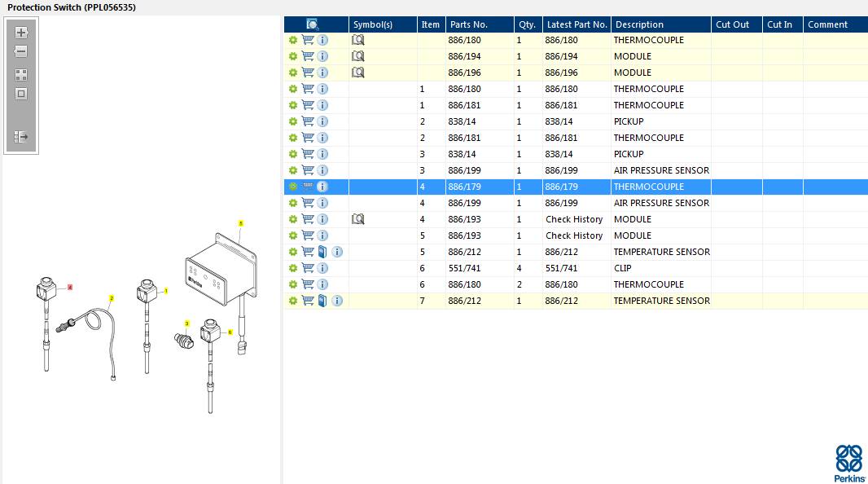Click the single-square fit view button

[x=21, y=94]
